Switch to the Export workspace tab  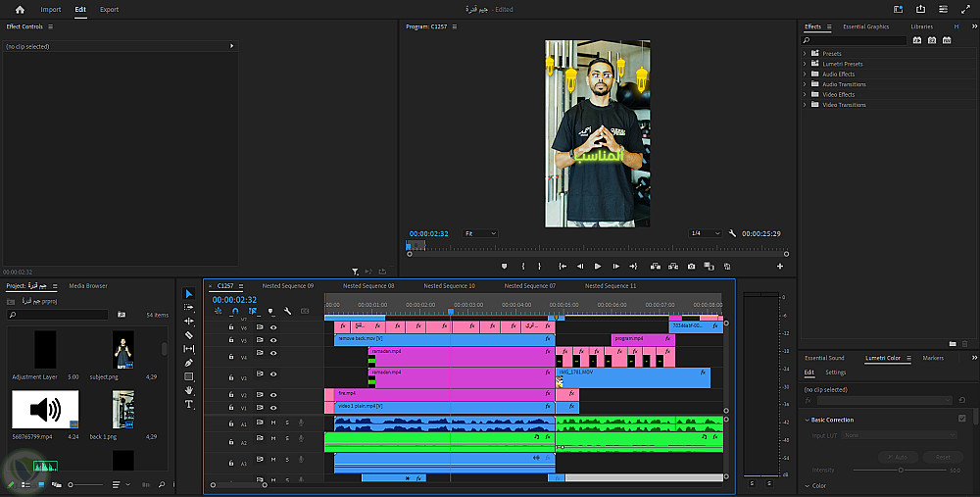109,10
